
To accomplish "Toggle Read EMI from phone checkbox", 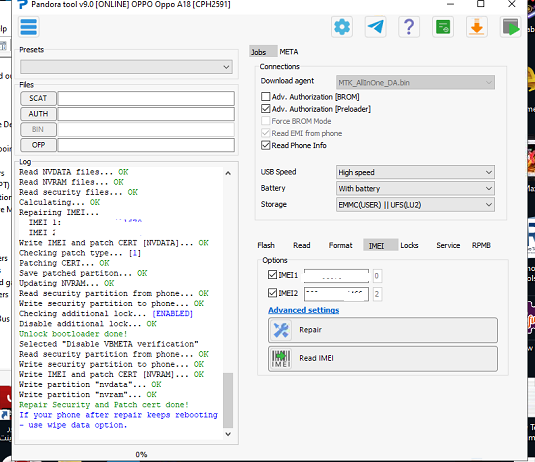I will [x=265, y=133].
